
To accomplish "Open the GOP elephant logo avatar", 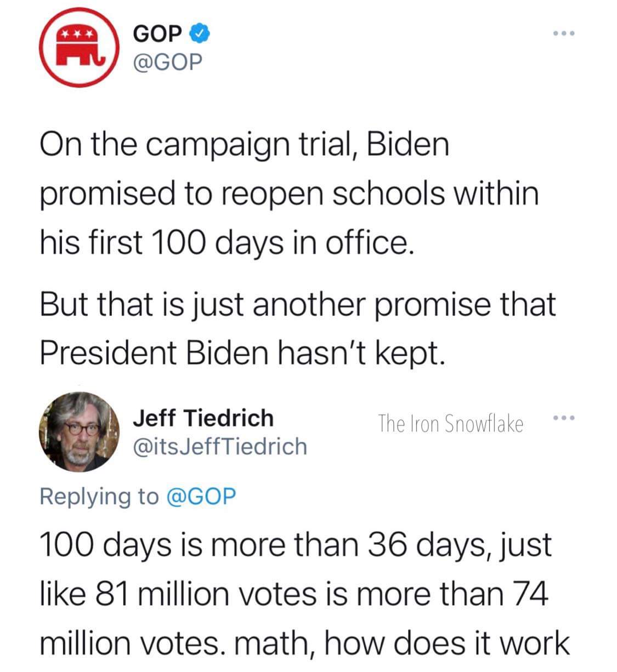I will [x=79, y=47].
